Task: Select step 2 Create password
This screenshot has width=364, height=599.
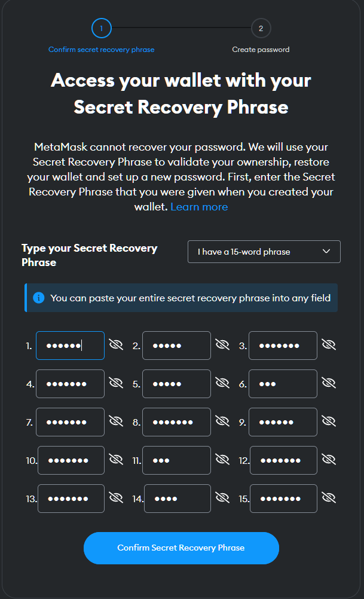Action: [261, 28]
